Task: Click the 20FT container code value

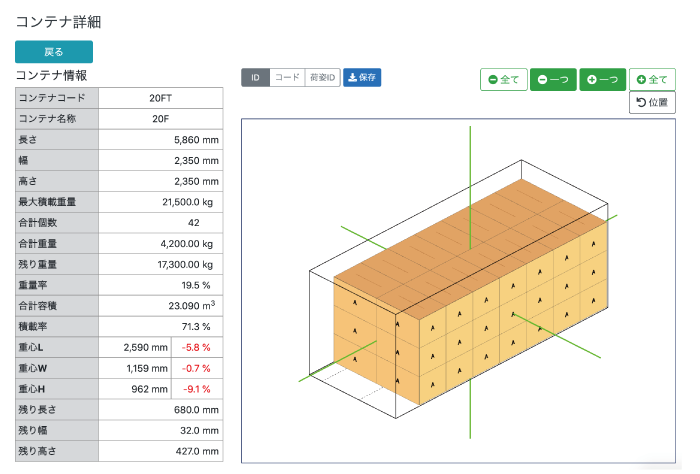Action: coord(161,98)
